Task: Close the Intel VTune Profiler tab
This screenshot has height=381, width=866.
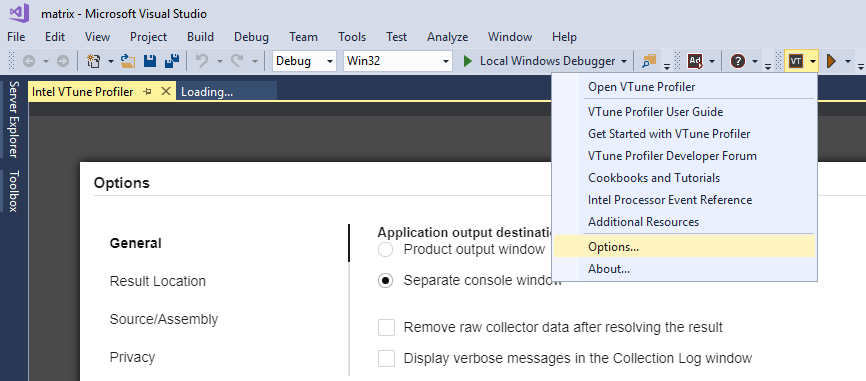Action: pos(166,92)
